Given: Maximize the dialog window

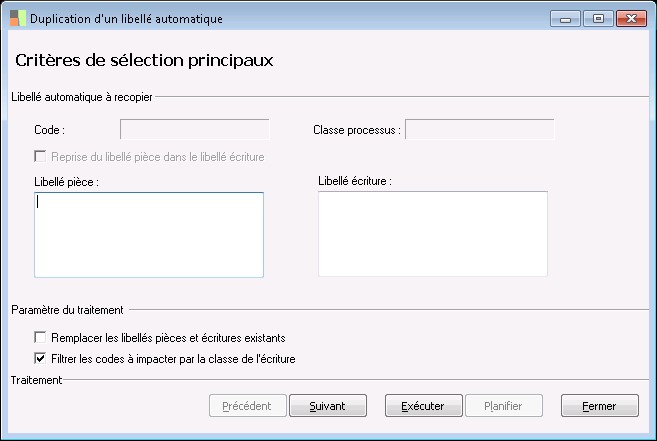Looking at the screenshot, I should (x=597, y=19).
